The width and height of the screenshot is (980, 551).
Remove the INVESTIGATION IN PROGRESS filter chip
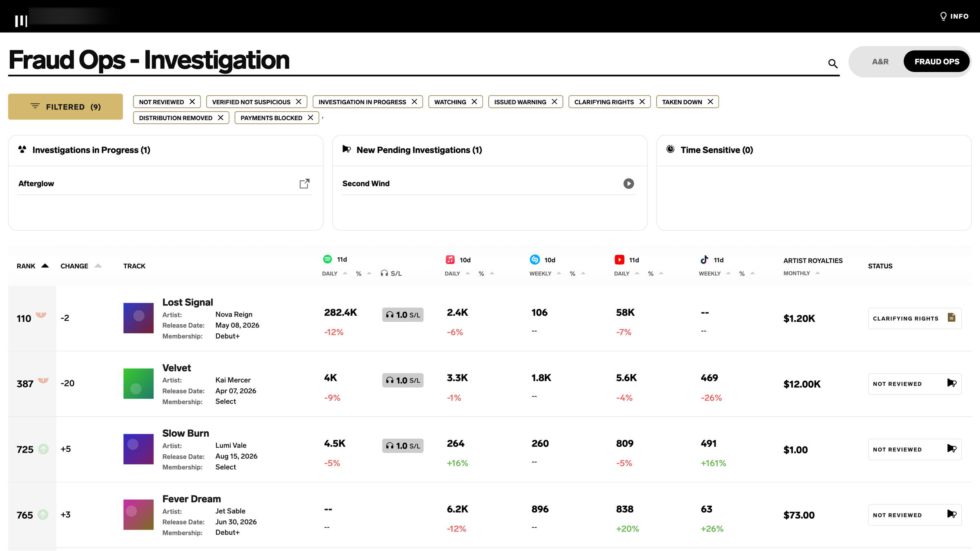(414, 102)
